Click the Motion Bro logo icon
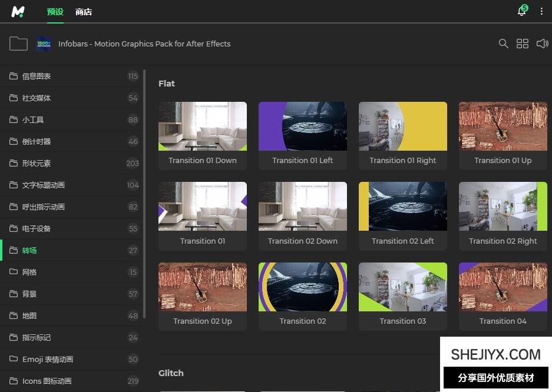The height and width of the screenshot is (392, 552). pyautogui.click(x=18, y=12)
